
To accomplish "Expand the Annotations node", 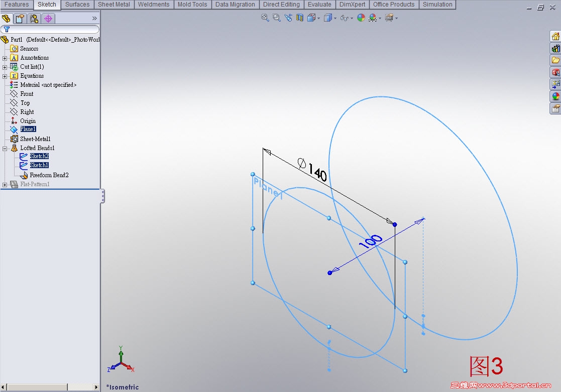I will pos(5,58).
